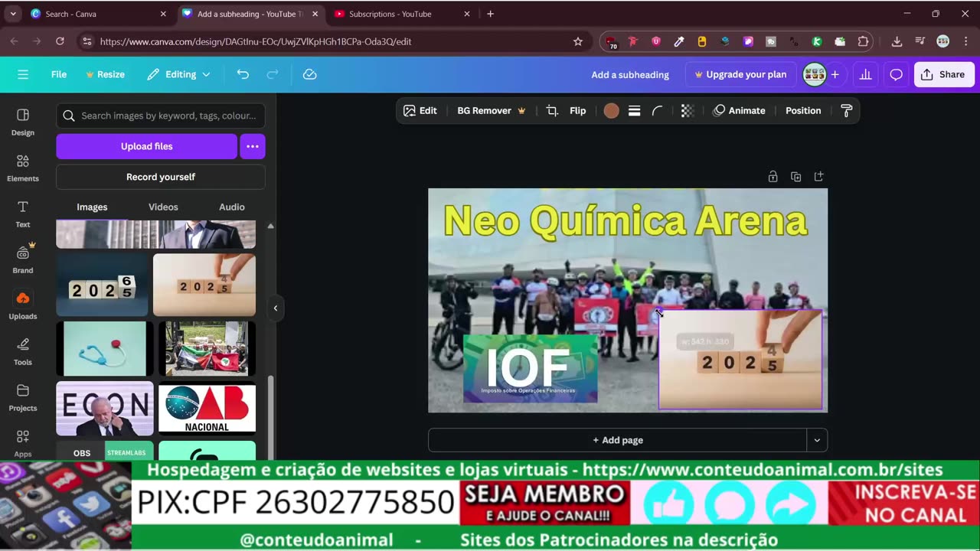Open corner rounding icon

point(657,111)
